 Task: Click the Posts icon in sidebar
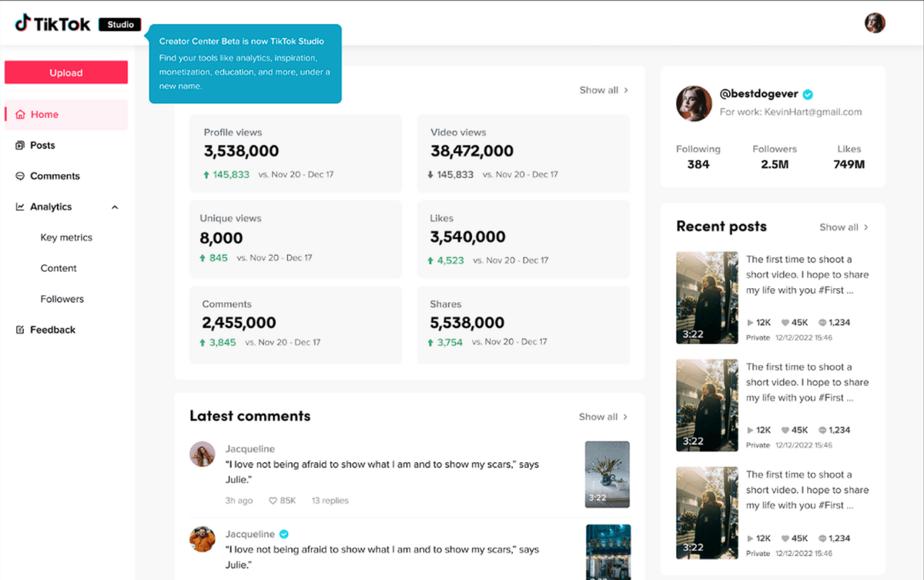tap(21, 146)
